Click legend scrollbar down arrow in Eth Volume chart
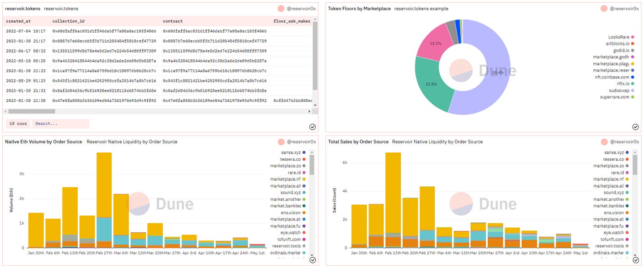Screen dimensions: 644x268 click(312, 256)
